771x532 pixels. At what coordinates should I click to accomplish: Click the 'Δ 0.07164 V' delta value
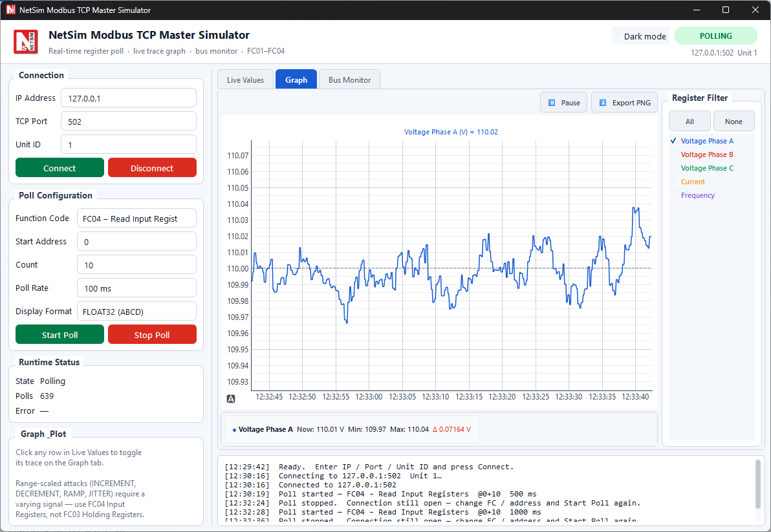(x=451, y=429)
